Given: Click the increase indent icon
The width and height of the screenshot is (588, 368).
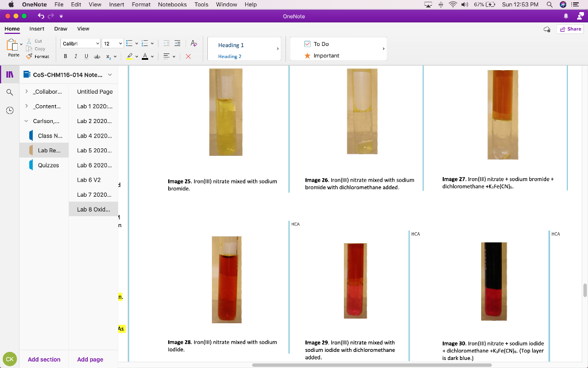Looking at the screenshot, I should point(177,44).
